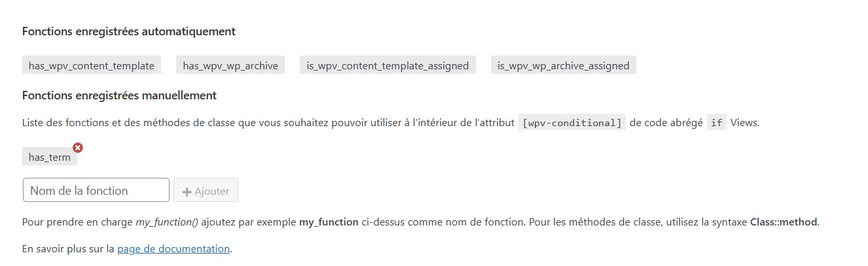Click the 'if' inline code snippet
The height and width of the screenshot is (266, 868).
point(717,122)
